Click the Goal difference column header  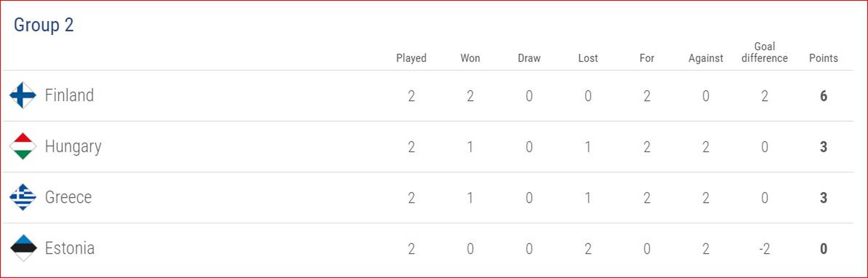pos(764,53)
